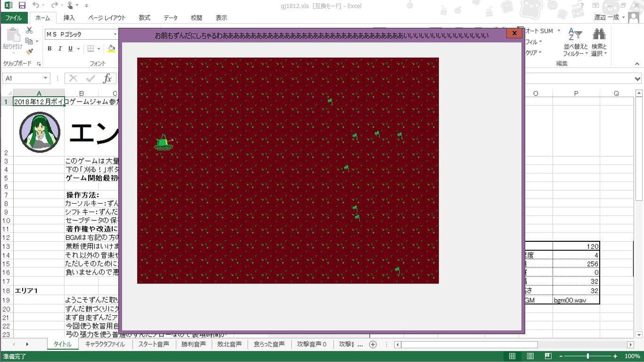This screenshot has height=362, width=644.
Task: Click the Copy icon in clipboard group
Action: point(29,41)
